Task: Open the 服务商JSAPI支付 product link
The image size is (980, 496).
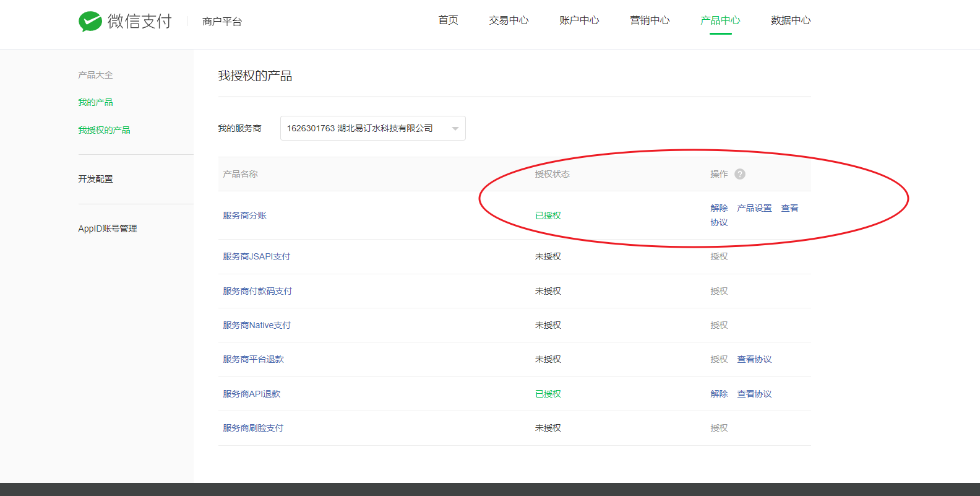Action: coord(257,256)
